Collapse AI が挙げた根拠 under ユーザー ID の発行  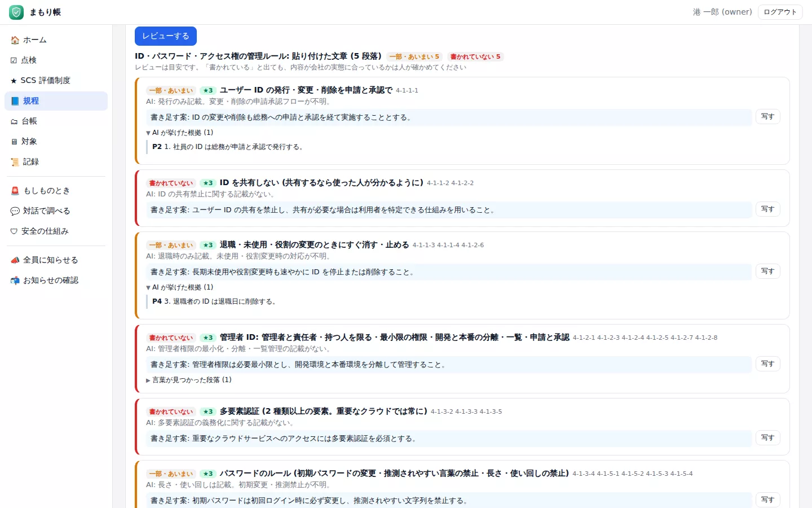point(179,133)
